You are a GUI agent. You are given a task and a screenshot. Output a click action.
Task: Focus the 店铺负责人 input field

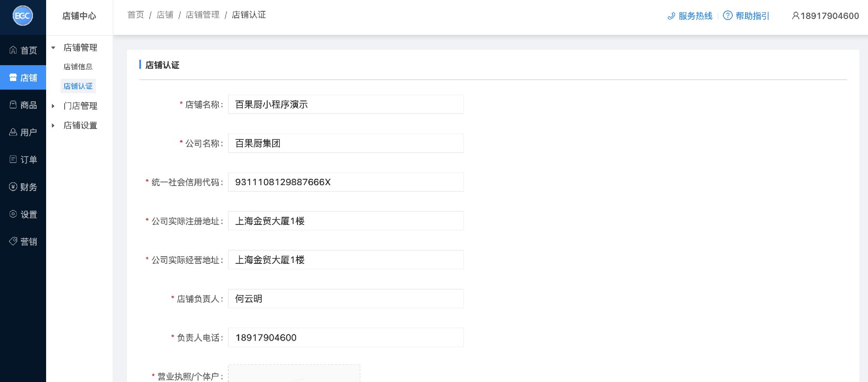pyautogui.click(x=346, y=299)
